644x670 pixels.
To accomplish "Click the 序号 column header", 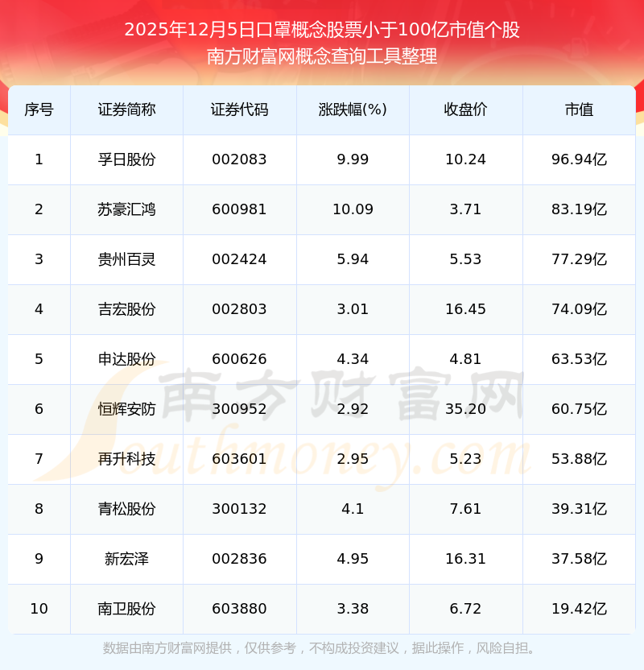I will 39,110.
